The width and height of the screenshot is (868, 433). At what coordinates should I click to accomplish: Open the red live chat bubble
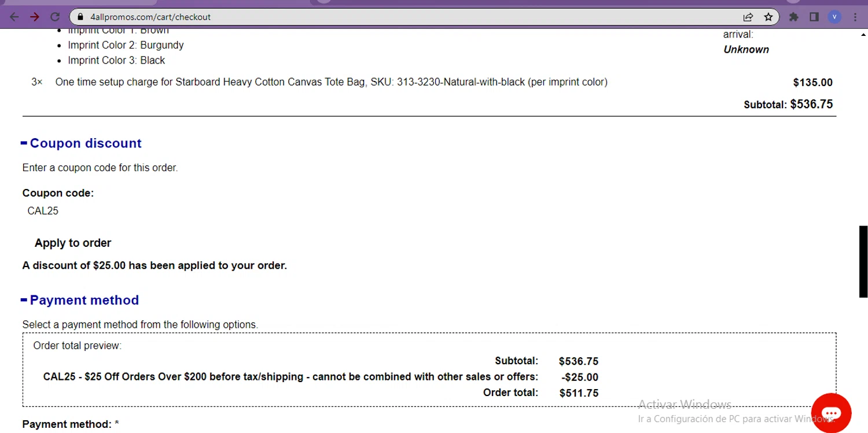pos(831,413)
